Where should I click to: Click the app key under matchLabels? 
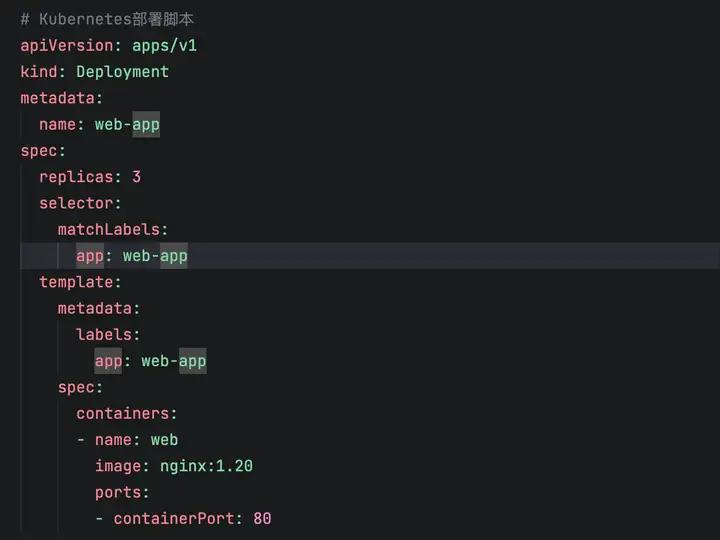pos(90,256)
